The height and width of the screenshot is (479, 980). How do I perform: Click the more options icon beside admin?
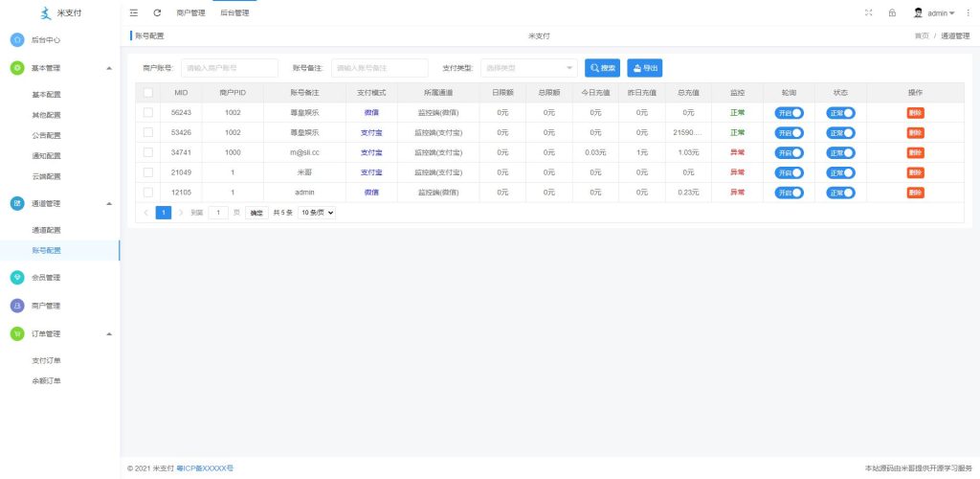[x=969, y=13]
